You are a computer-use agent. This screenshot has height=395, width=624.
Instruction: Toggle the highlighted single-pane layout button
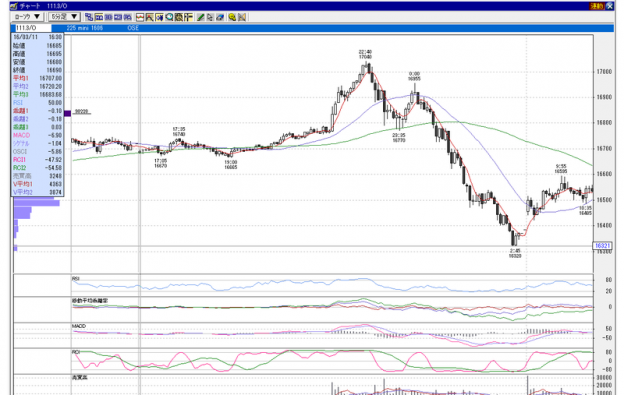coord(99,17)
